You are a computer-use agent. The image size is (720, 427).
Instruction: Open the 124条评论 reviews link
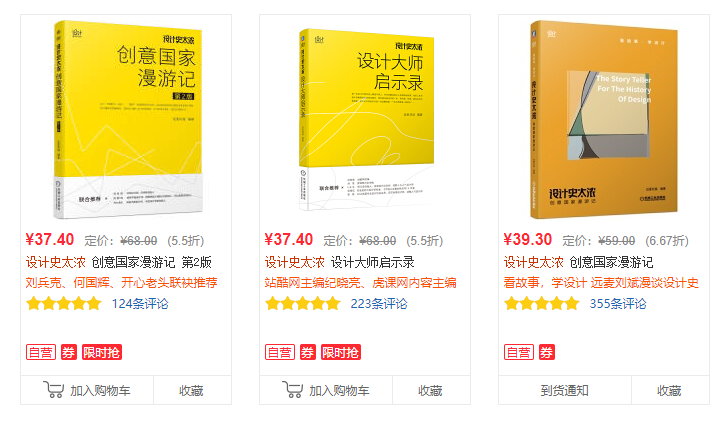pyautogui.click(x=140, y=304)
